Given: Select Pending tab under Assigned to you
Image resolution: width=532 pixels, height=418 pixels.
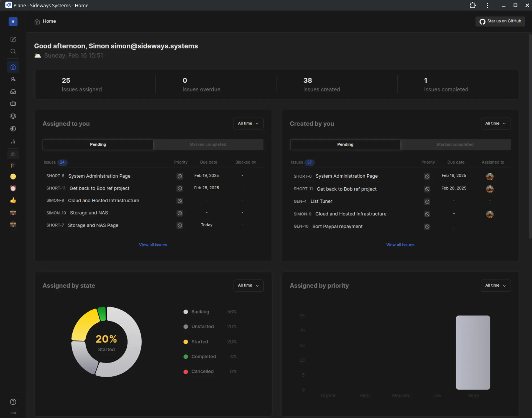Looking at the screenshot, I should (98, 144).
